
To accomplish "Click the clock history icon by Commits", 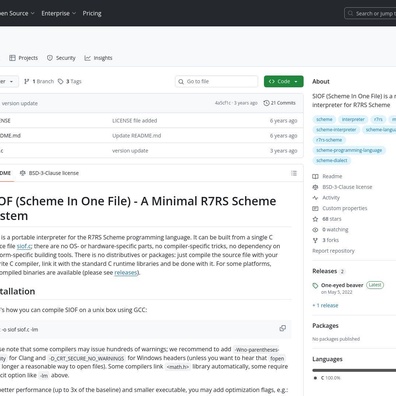I will 266,103.
